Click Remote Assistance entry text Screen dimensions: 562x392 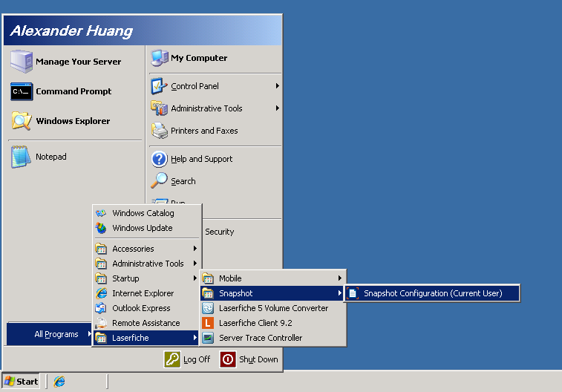tap(146, 323)
